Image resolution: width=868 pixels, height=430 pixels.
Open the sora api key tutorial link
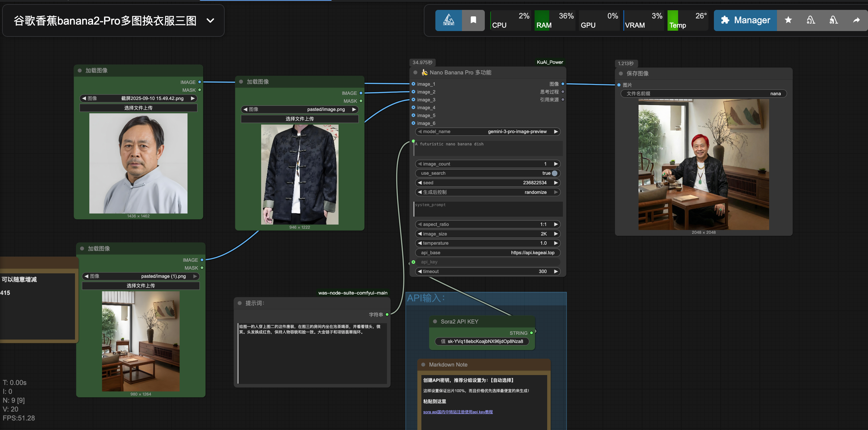(458, 412)
